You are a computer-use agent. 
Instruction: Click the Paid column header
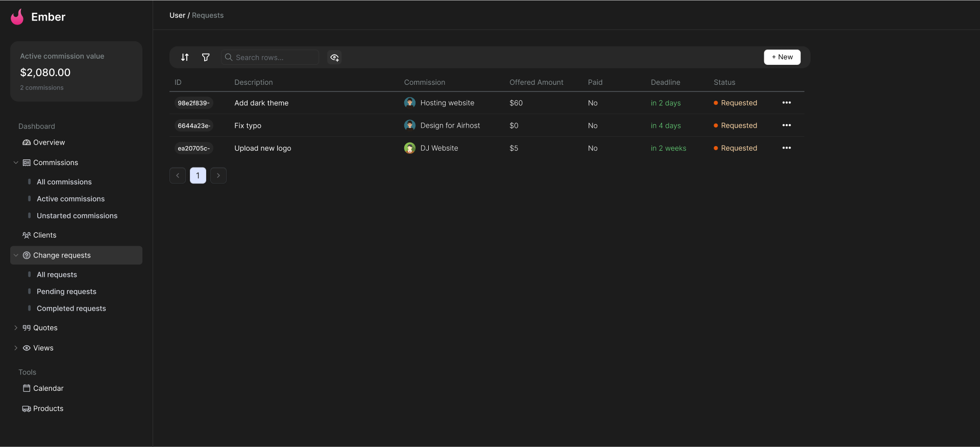pyautogui.click(x=595, y=82)
